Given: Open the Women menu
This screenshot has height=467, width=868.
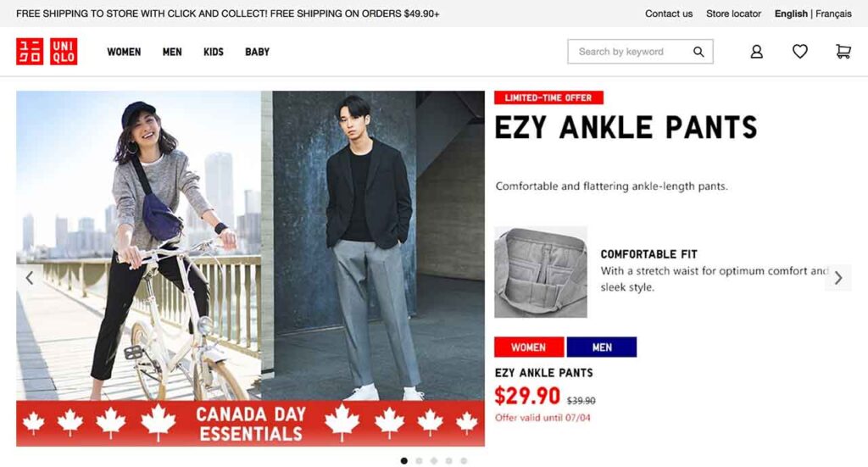Looking at the screenshot, I should pyautogui.click(x=124, y=52).
